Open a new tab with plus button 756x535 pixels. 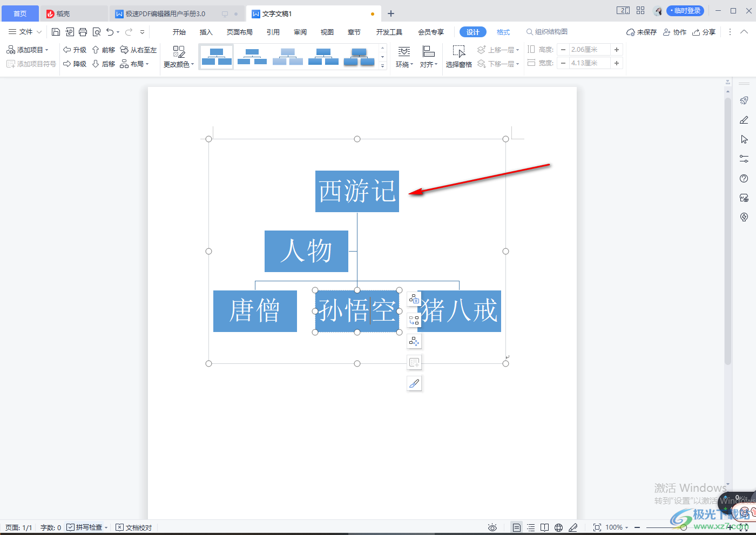(x=391, y=13)
